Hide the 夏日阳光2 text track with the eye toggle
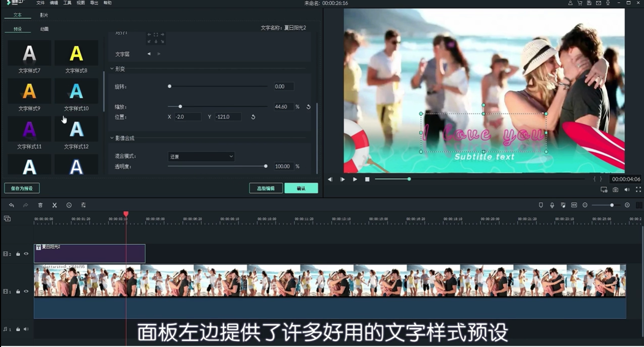The image size is (644, 347). coord(26,254)
